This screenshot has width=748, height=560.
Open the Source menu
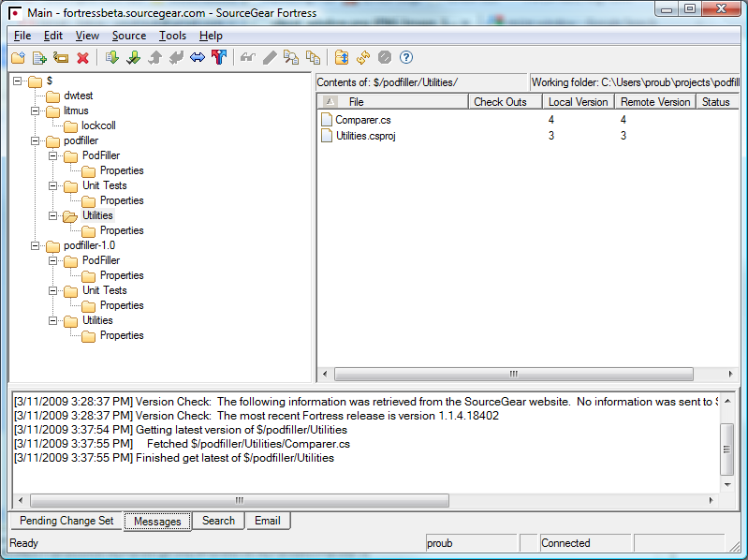[x=128, y=36]
